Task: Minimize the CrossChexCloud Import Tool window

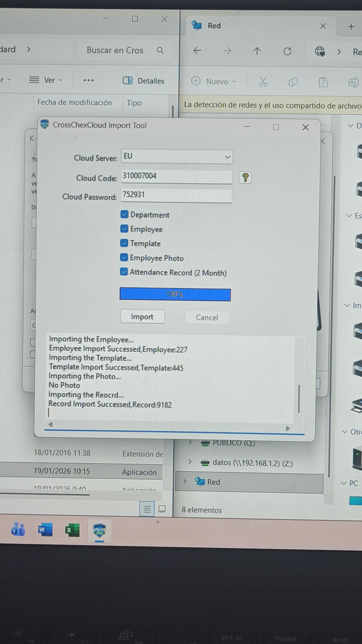Action: coord(247,127)
